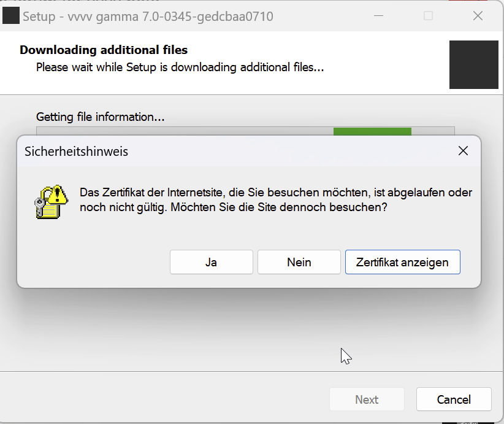Close the Sicherheitshinweis dialog

tap(463, 150)
